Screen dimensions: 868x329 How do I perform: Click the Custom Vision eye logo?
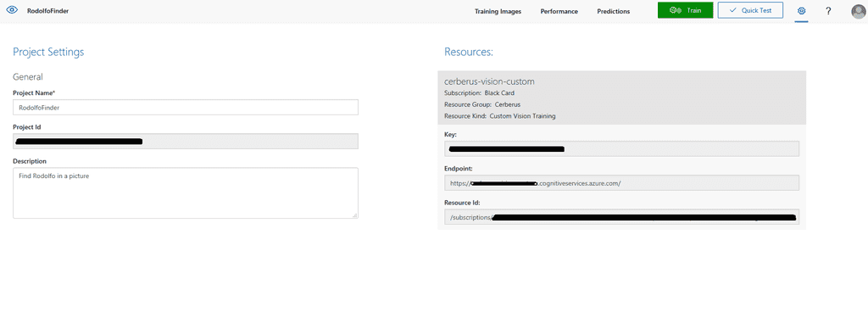[12, 10]
